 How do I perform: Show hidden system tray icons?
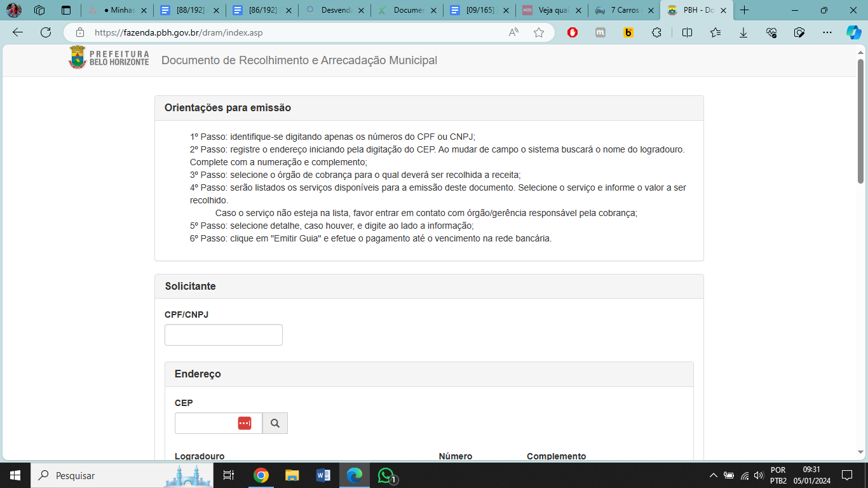pyautogui.click(x=713, y=475)
